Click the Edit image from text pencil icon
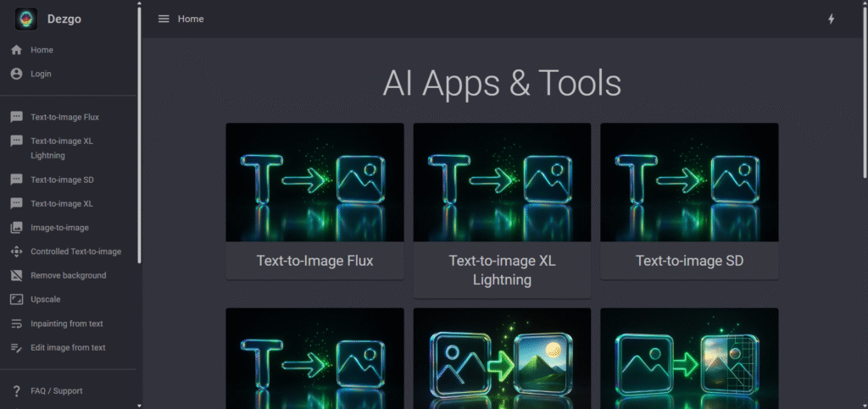 pos(17,348)
